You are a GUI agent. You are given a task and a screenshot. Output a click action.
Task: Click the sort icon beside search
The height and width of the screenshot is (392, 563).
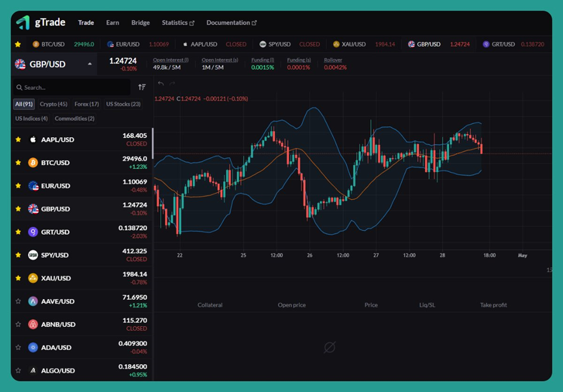tap(142, 87)
